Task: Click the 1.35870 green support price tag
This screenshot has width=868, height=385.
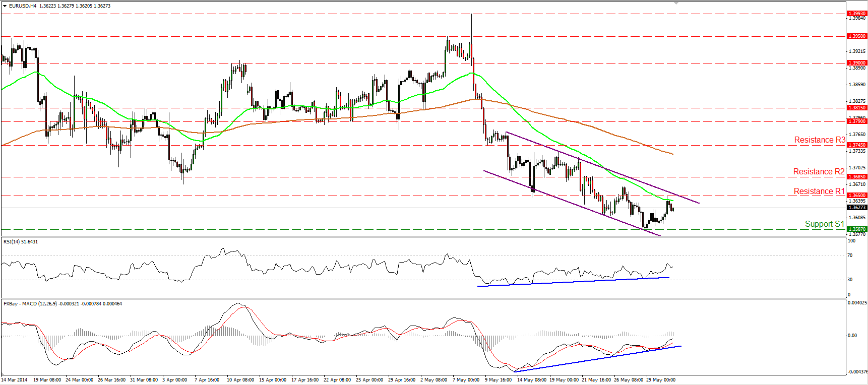Action: coord(857,229)
